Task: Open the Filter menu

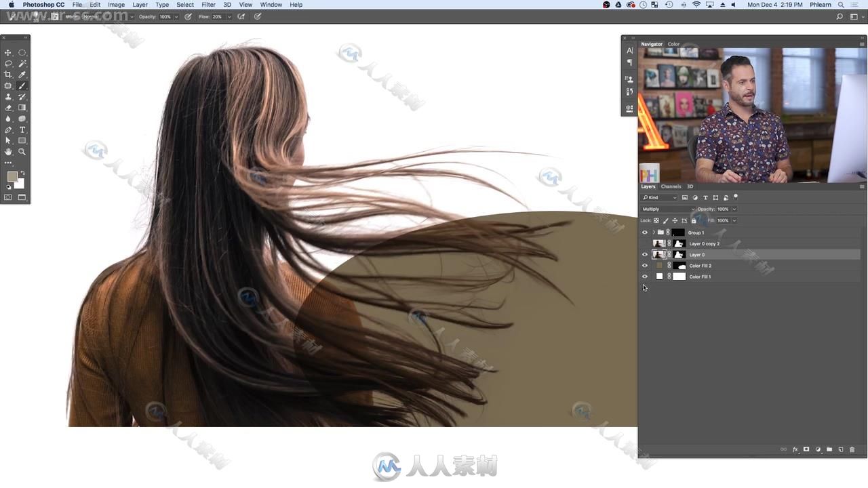Action: [208, 5]
